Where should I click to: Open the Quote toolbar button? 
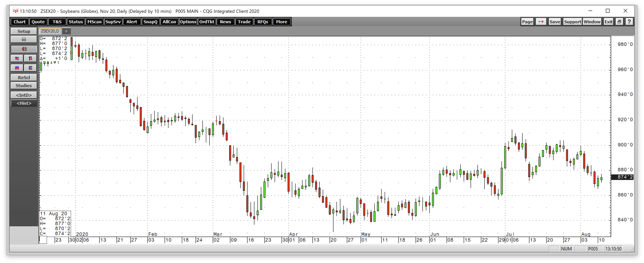coord(38,22)
